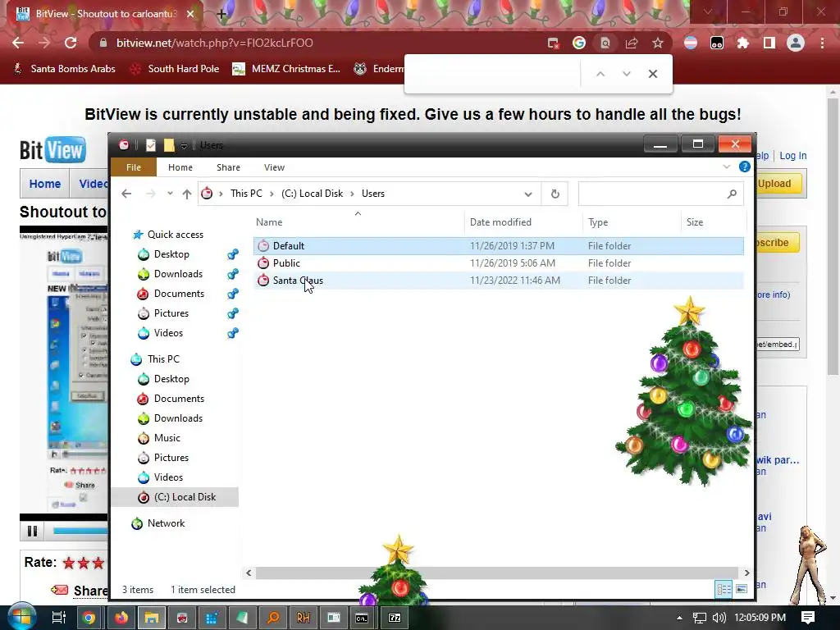840x630 pixels.
Task: Click (C:) Local Disk in the address breadcrumb
Action: [313, 194]
